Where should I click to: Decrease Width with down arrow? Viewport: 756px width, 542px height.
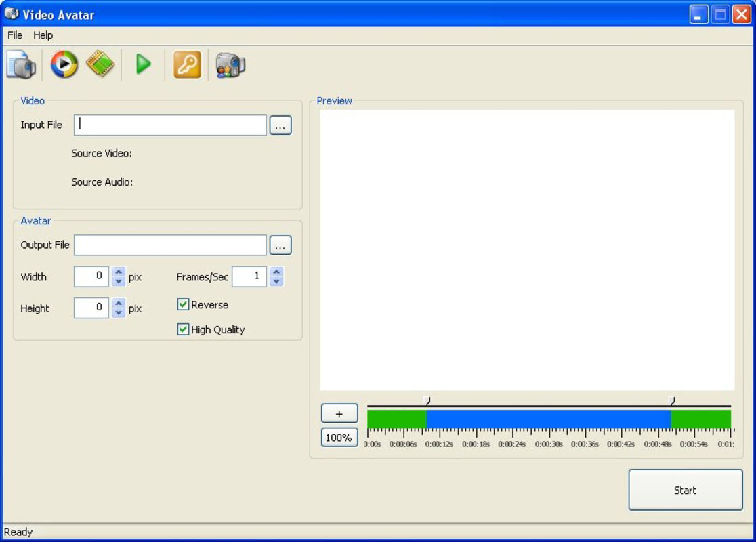pos(119,282)
